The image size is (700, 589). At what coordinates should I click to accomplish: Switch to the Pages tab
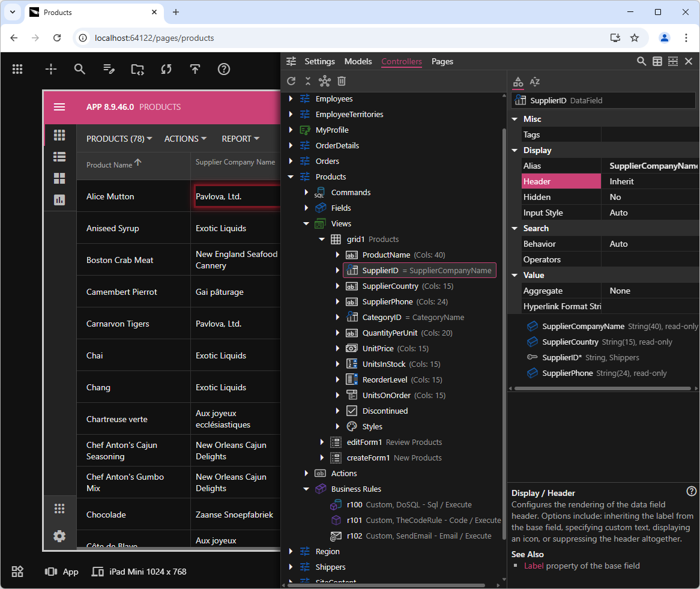click(x=442, y=61)
